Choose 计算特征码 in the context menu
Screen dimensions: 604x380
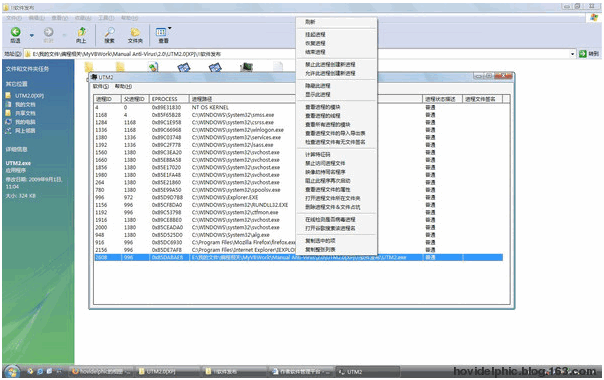[x=318, y=155]
